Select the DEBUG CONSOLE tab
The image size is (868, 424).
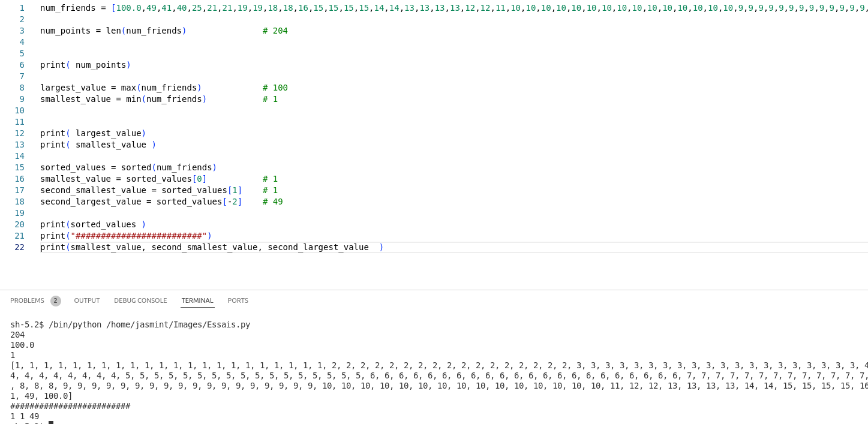tap(140, 300)
